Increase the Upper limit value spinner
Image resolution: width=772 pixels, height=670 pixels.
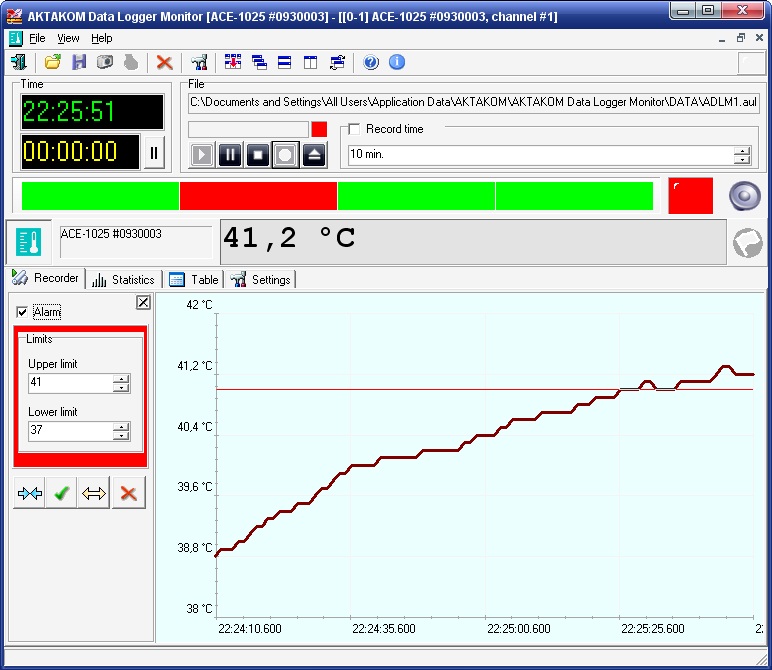(121, 379)
